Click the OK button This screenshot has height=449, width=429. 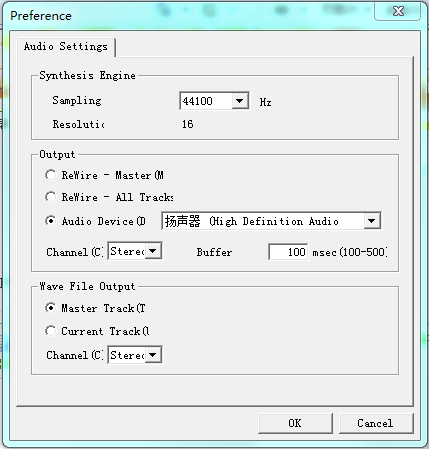tap(295, 423)
